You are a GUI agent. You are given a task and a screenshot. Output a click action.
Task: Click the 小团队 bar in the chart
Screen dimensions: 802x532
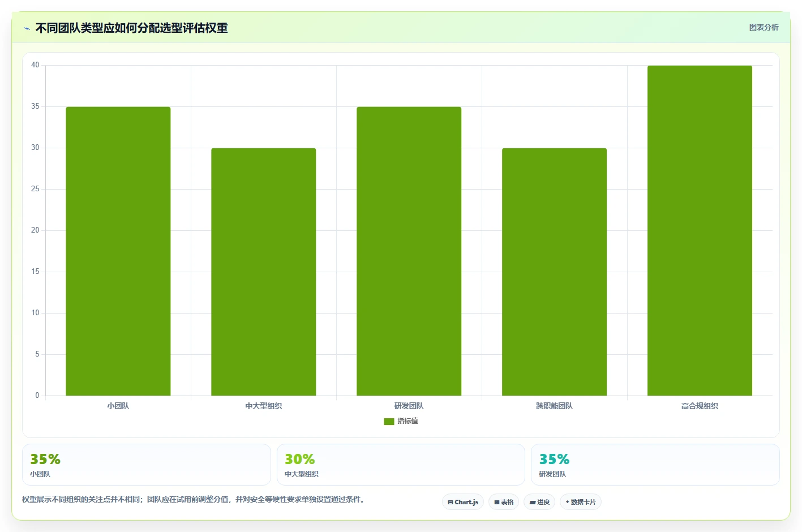118,251
